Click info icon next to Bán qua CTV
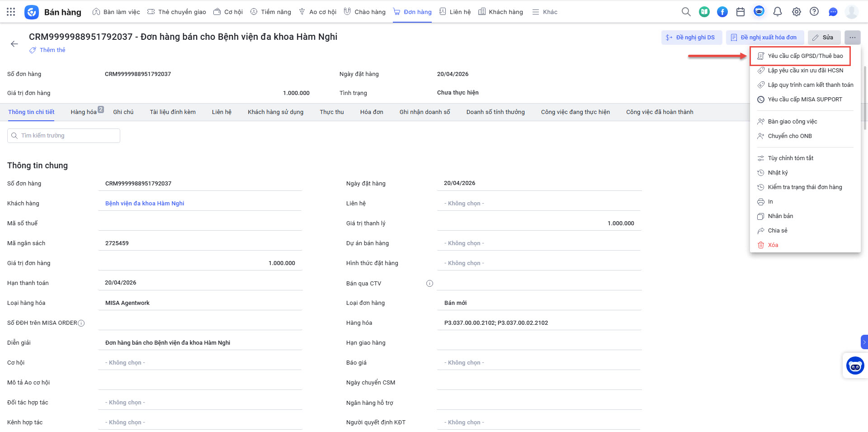Image resolution: width=868 pixels, height=432 pixels. click(429, 284)
